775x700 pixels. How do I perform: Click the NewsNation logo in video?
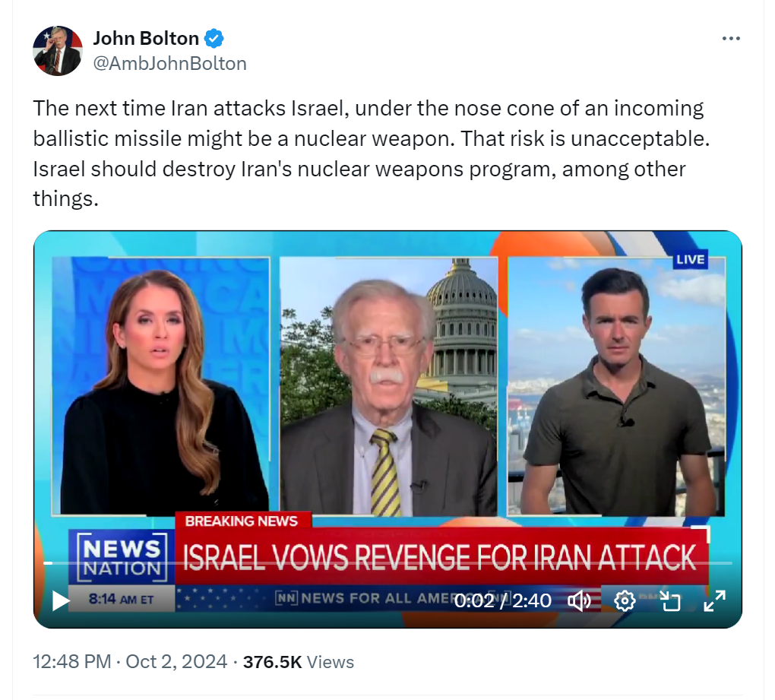pos(122,557)
